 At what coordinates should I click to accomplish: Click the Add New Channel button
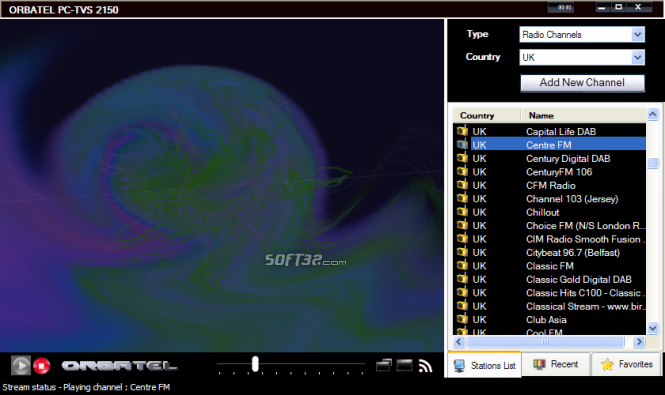tap(582, 83)
